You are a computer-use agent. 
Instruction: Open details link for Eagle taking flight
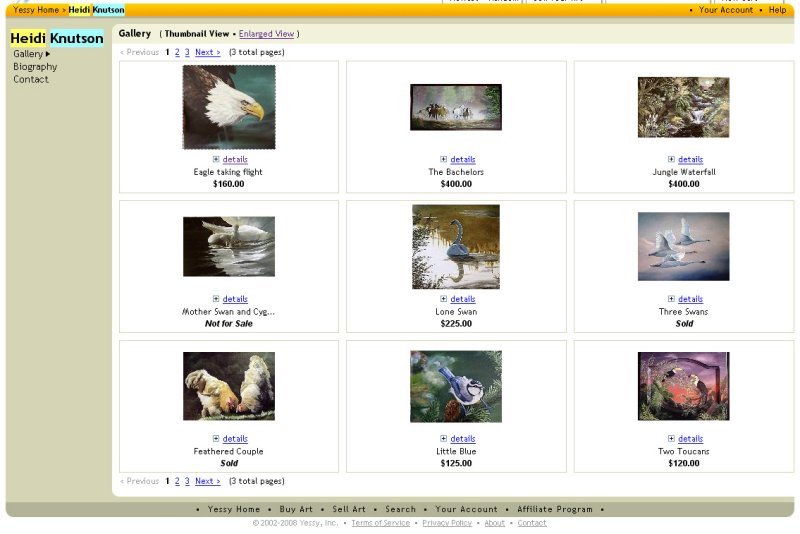pyautogui.click(x=235, y=160)
